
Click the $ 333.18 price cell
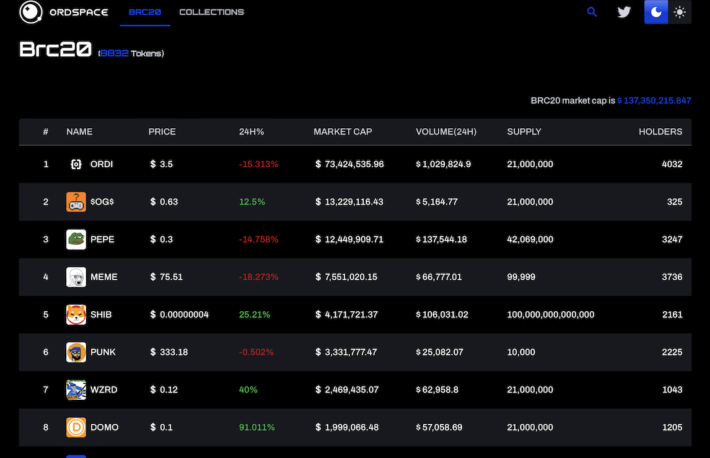[x=169, y=352]
